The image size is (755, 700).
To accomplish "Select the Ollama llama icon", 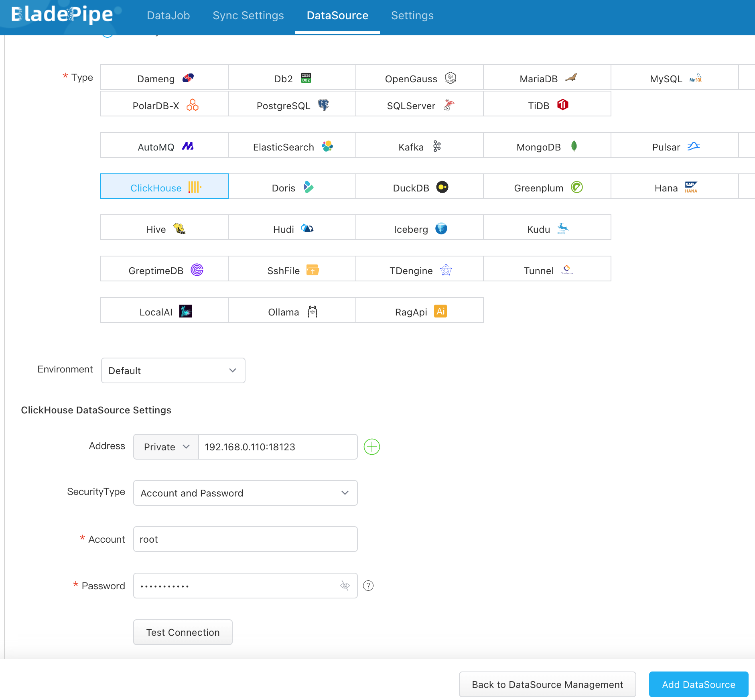I will click(312, 311).
